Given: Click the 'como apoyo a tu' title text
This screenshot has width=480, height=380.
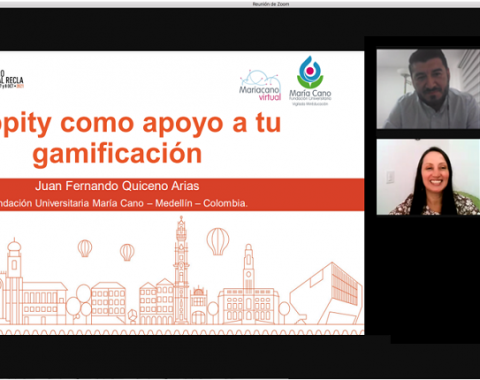Looking at the screenshot, I should pyautogui.click(x=171, y=124).
